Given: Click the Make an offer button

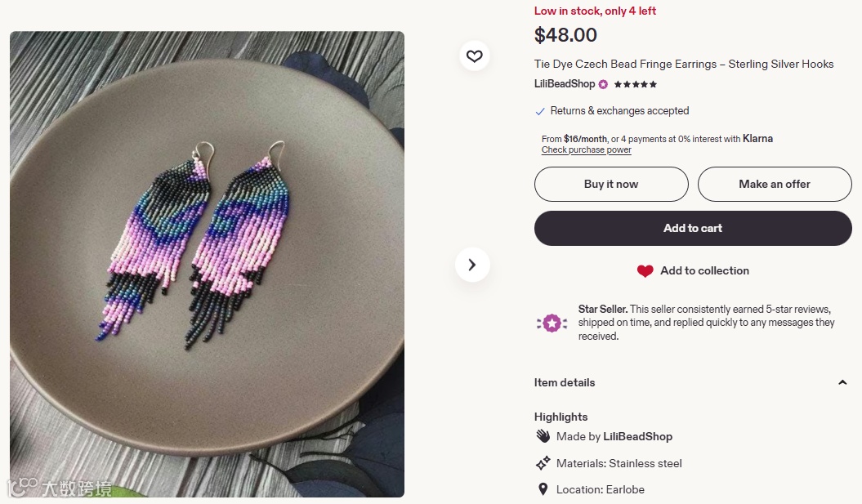Looking at the screenshot, I should click(x=775, y=185).
